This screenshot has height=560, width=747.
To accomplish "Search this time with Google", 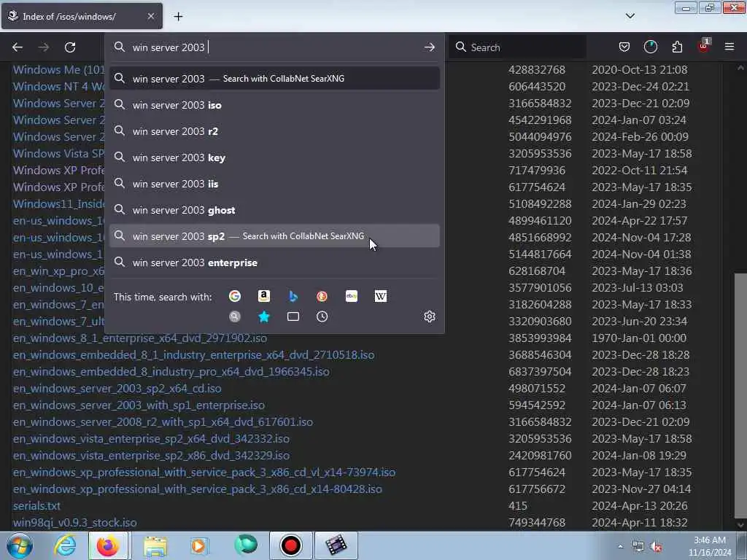I will [235, 296].
